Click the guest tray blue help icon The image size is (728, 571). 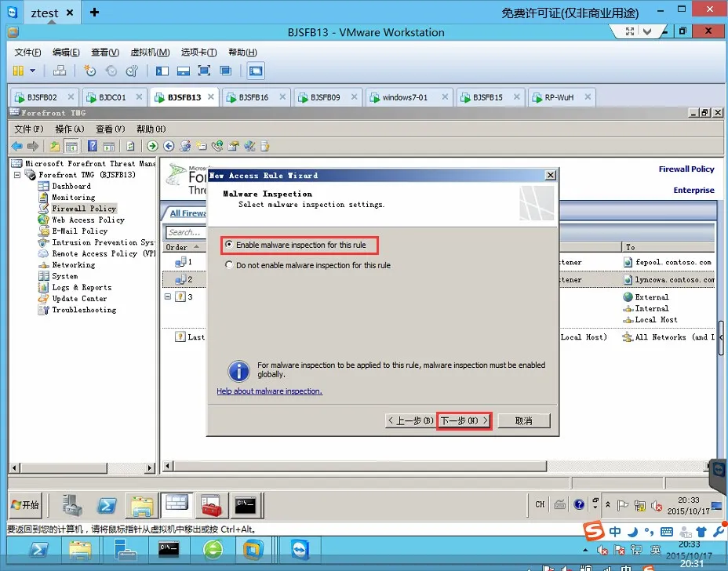tap(579, 504)
